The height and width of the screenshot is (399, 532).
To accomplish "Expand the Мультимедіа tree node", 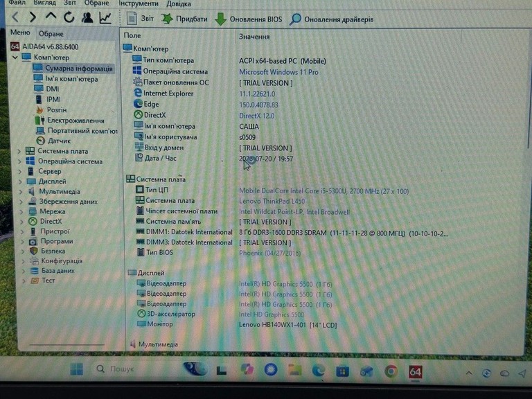I will click(21, 192).
